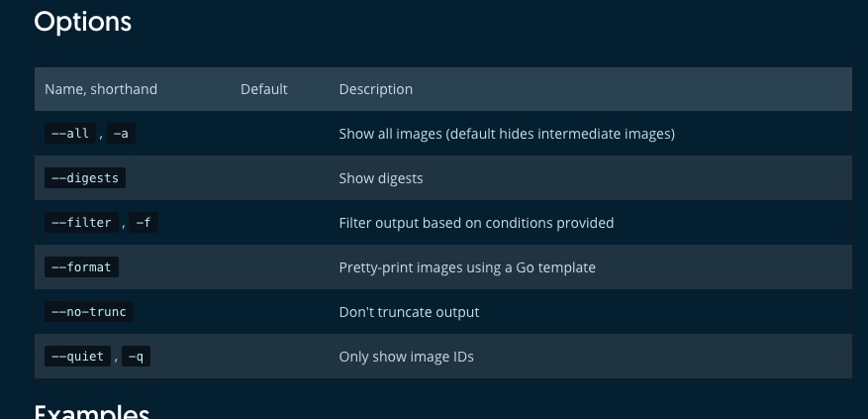Image resolution: width=868 pixels, height=419 pixels.
Task: Select the --digests option code tag
Action: click(85, 178)
